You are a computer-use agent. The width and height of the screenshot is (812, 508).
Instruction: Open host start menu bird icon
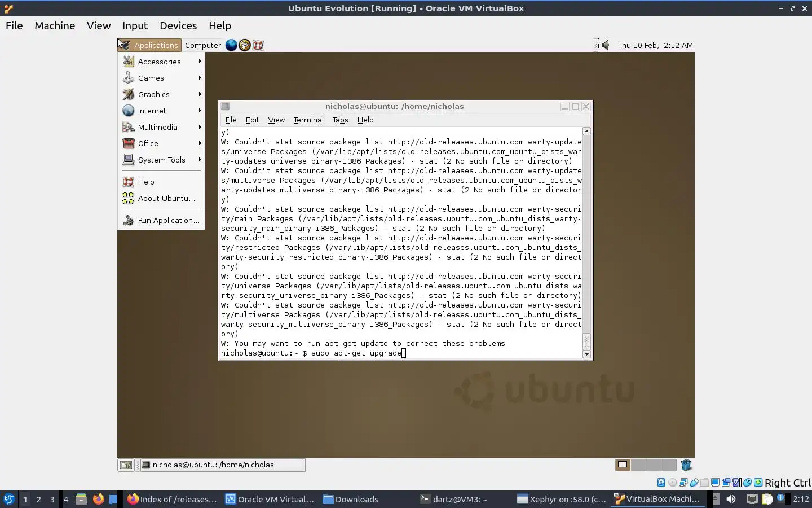pos(8,499)
